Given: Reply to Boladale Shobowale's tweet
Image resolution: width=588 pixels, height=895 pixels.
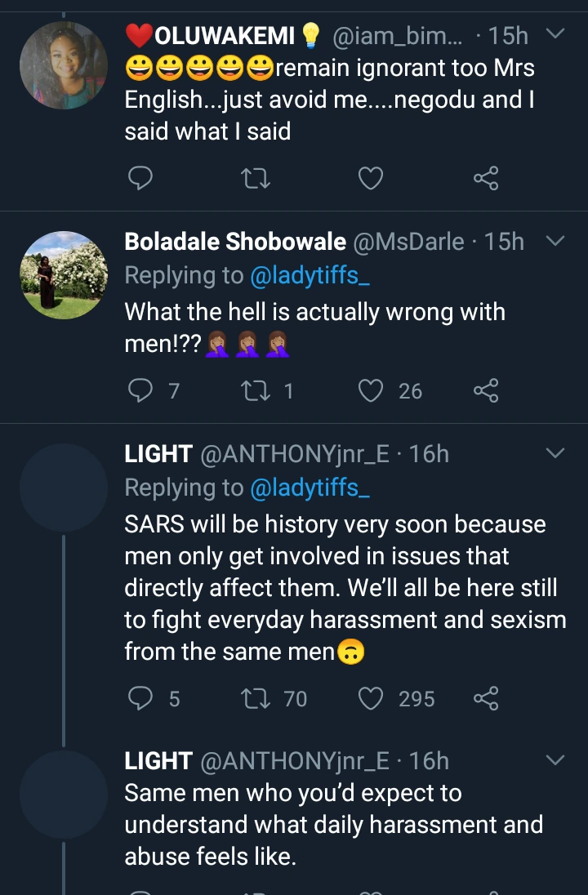Looking at the screenshot, I should 141,391.
